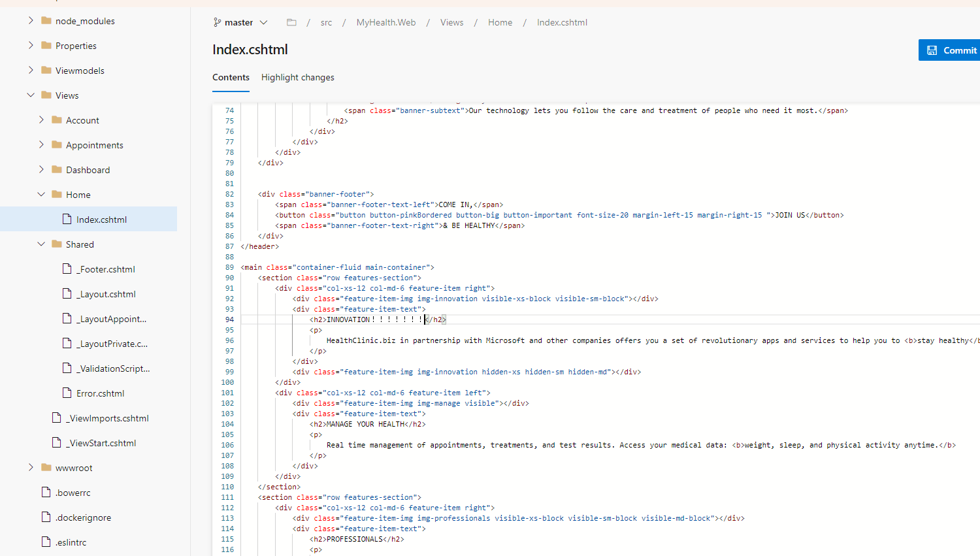Click the JOIN US button code line
Viewport: 980px width, 556px height.
coord(559,215)
